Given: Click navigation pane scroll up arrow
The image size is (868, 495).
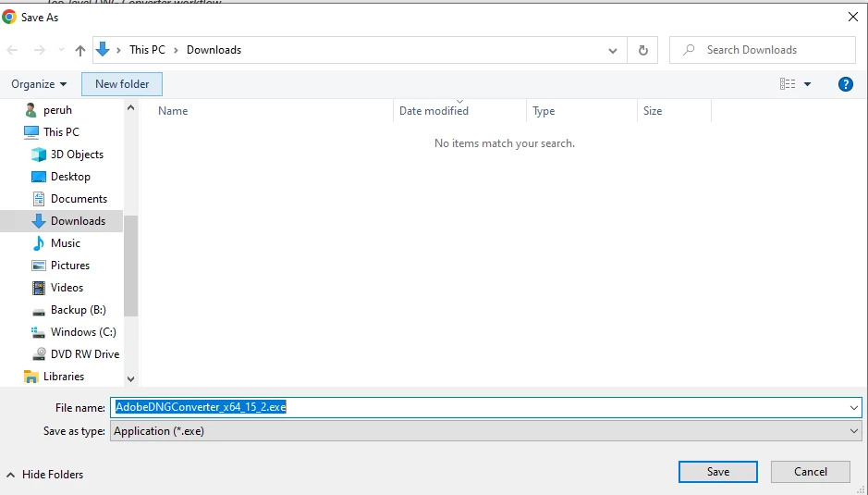Looking at the screenshot, I should [130, 107].
